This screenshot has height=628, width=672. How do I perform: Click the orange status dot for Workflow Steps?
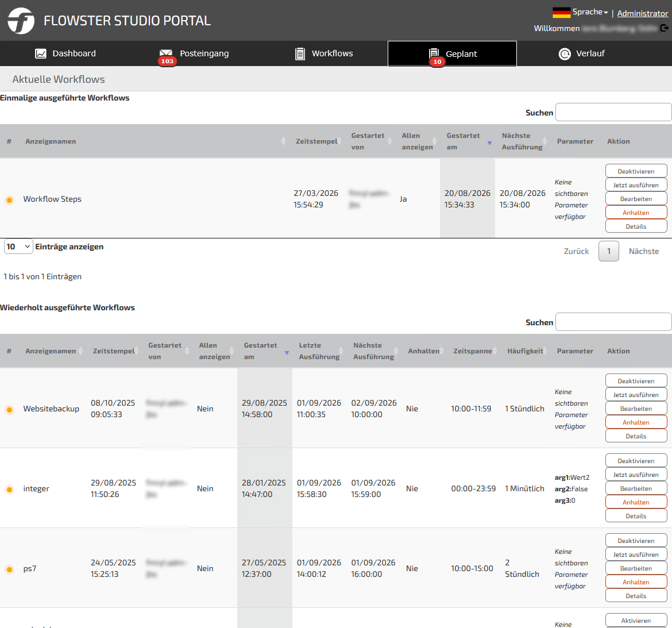(9, 200)
